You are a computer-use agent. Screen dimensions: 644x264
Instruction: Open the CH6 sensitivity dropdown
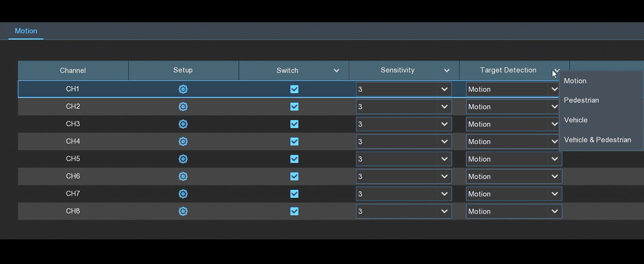(x=404, y=176)
